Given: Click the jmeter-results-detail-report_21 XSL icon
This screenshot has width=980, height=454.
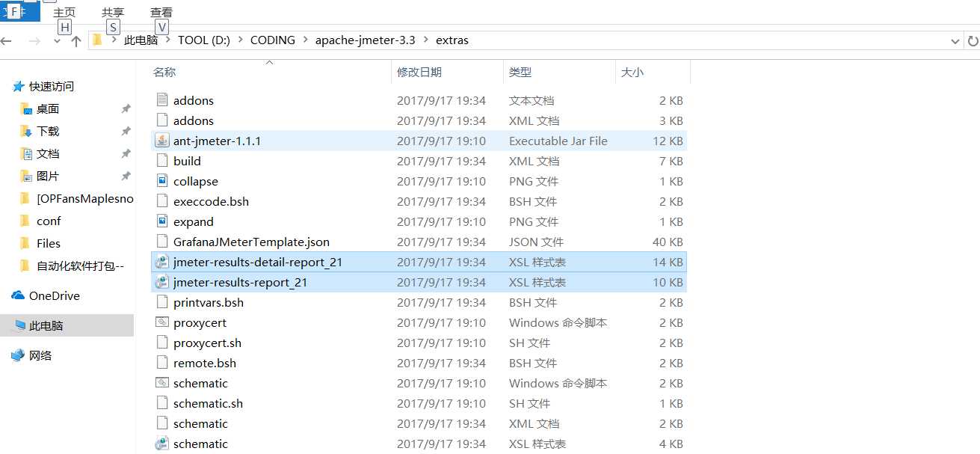Looking at the screenshot, I should 161,262.
